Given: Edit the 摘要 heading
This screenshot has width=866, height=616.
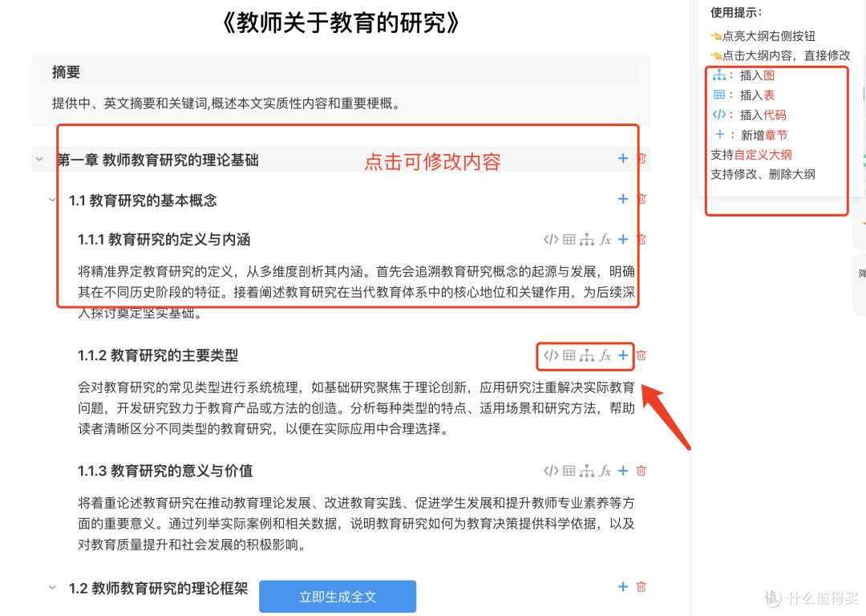Looking at the screenshot, I should (67, 72).
